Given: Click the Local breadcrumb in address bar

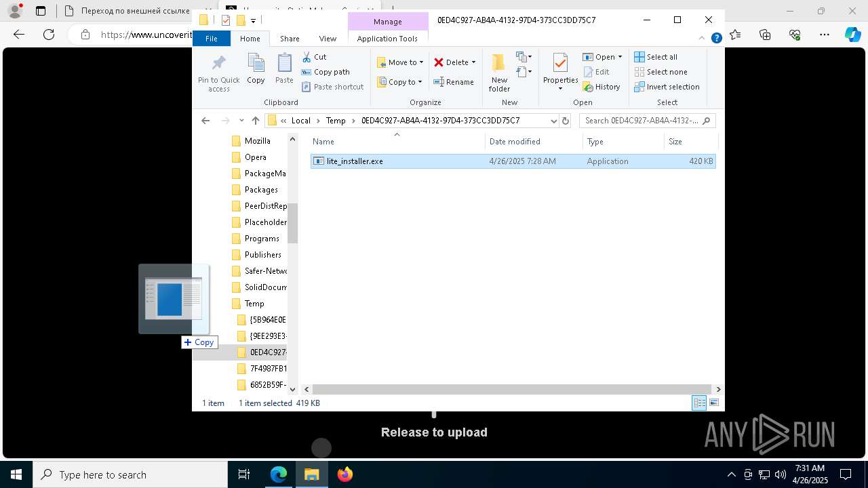Looking at the screenshot, I should 301,121.
